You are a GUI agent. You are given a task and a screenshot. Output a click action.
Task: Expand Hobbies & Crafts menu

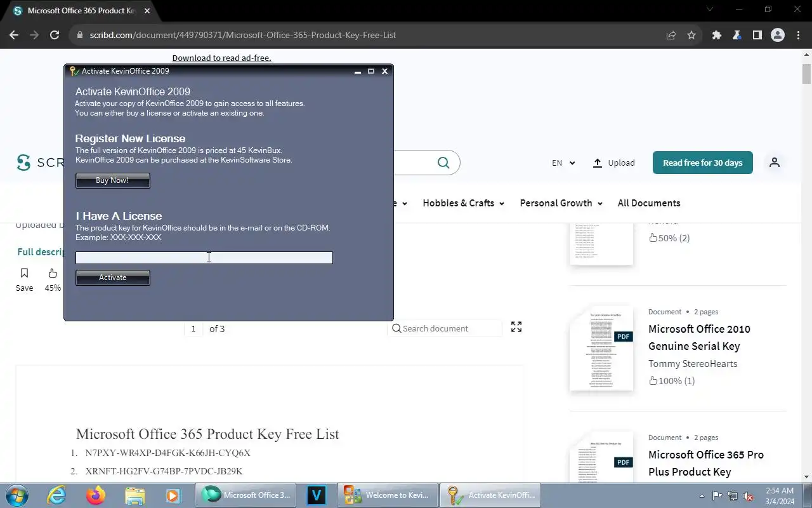click(464, 203)
